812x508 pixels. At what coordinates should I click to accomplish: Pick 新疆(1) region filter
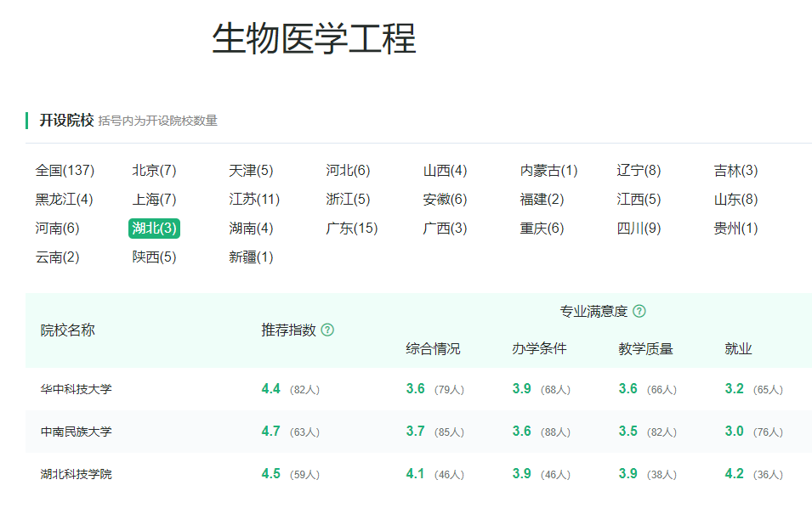[251, 257]
